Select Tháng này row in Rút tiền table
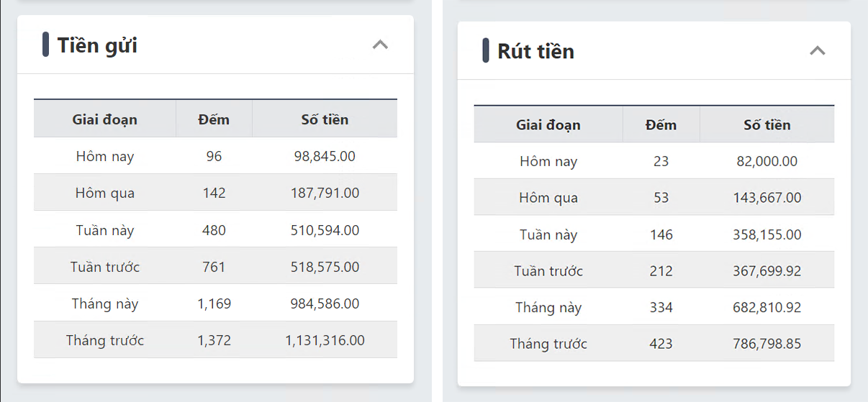 point(548,308)
